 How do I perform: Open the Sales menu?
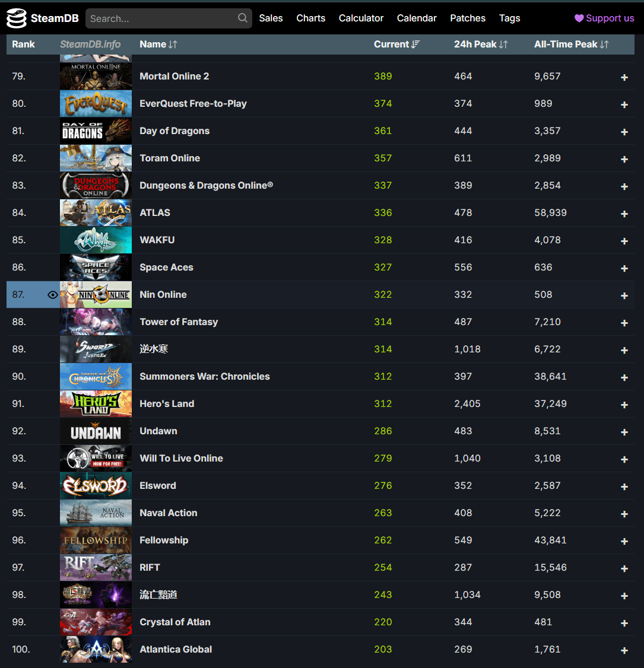271,18
